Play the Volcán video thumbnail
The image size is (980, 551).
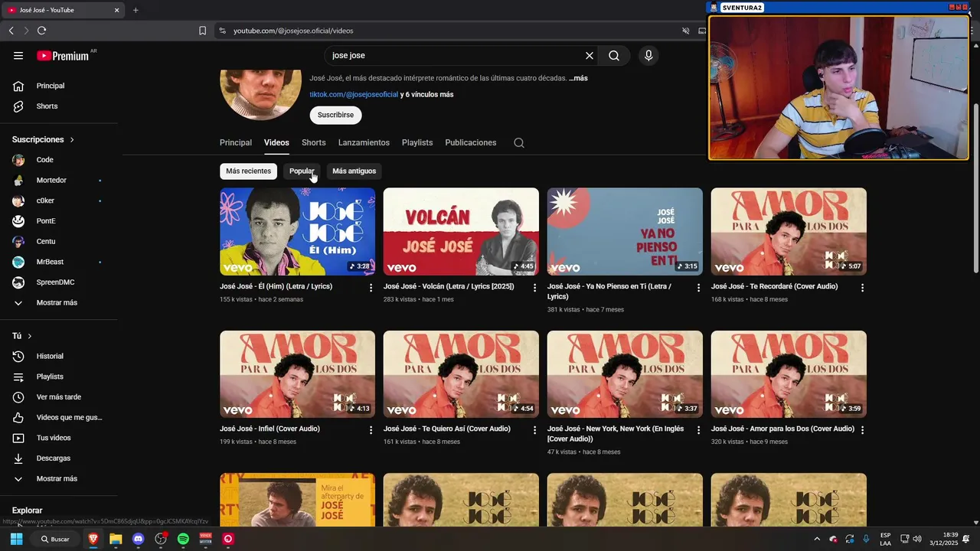[x=461, y=232]
